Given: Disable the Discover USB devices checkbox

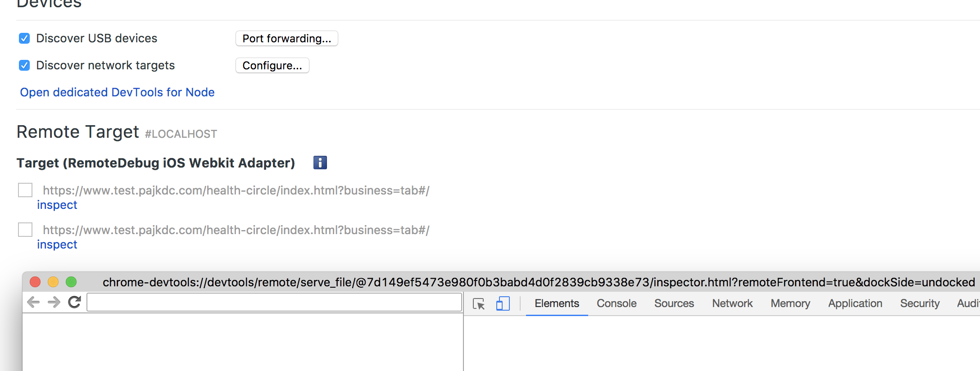Looking at the screenshot, I should pyautogui.click(x=24, y=38).
